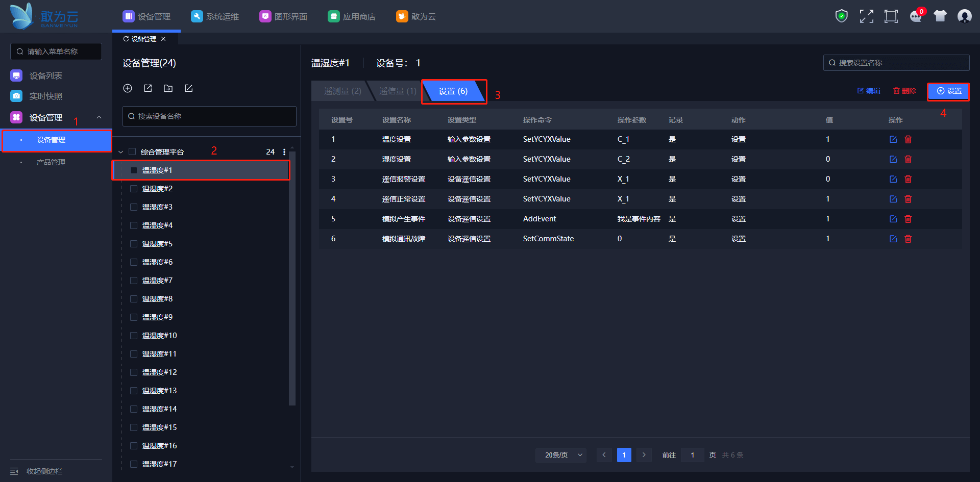Open the 系统运维 top menu

215,16
